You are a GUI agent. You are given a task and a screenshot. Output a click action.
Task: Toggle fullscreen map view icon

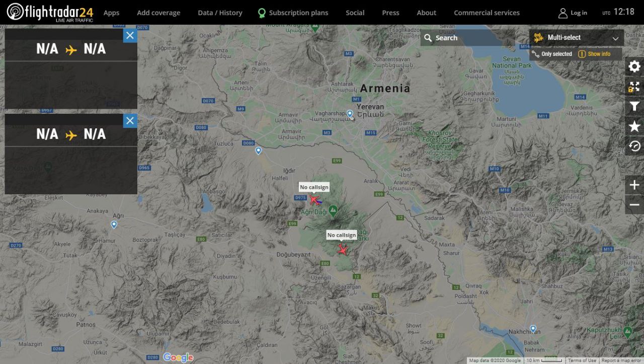point(634,87)
